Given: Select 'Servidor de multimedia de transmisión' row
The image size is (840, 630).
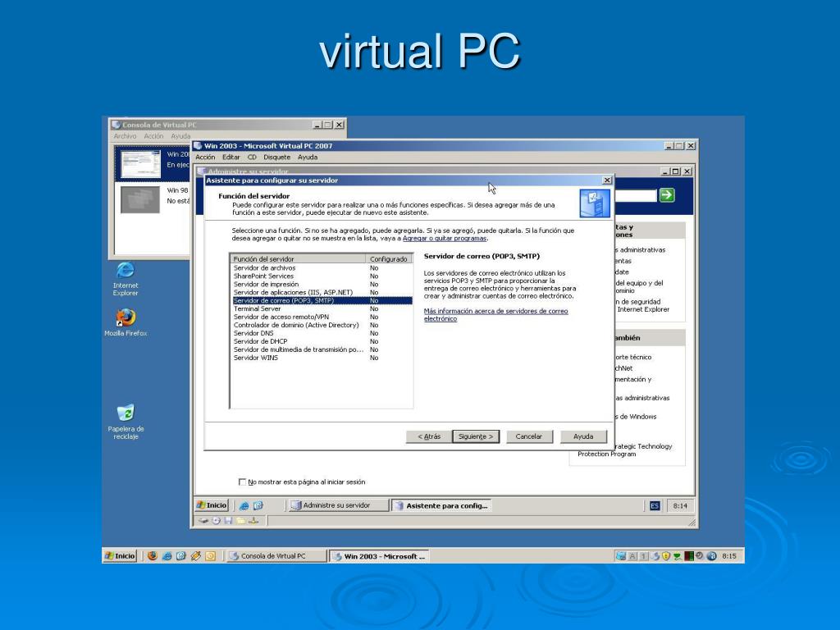Looking at the screenshot, I should coord(322,349).
